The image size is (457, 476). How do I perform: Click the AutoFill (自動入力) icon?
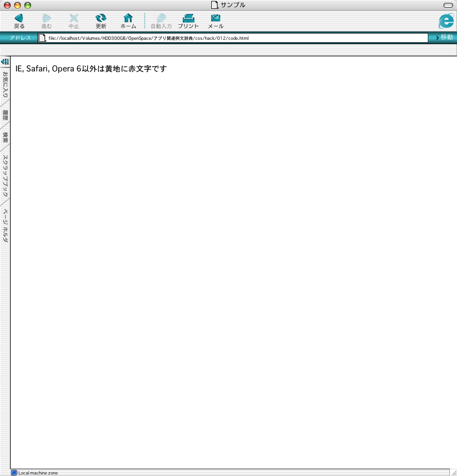point(161,18)
